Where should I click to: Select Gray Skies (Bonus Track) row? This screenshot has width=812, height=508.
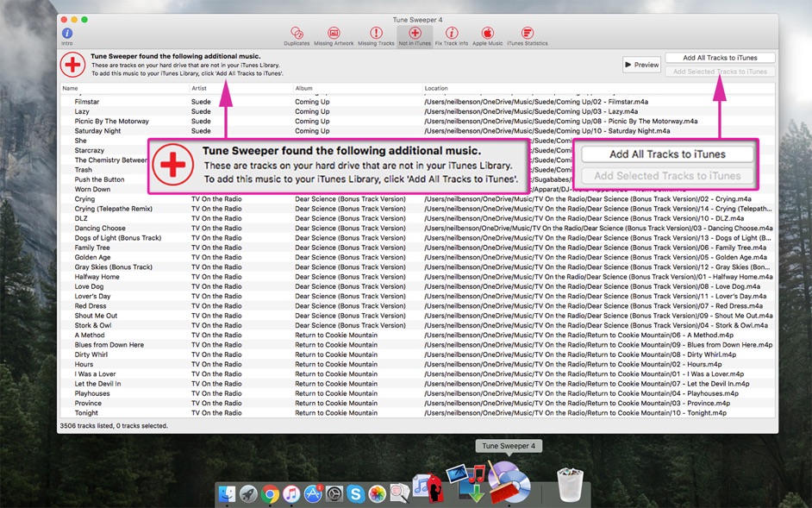(417, 267)
